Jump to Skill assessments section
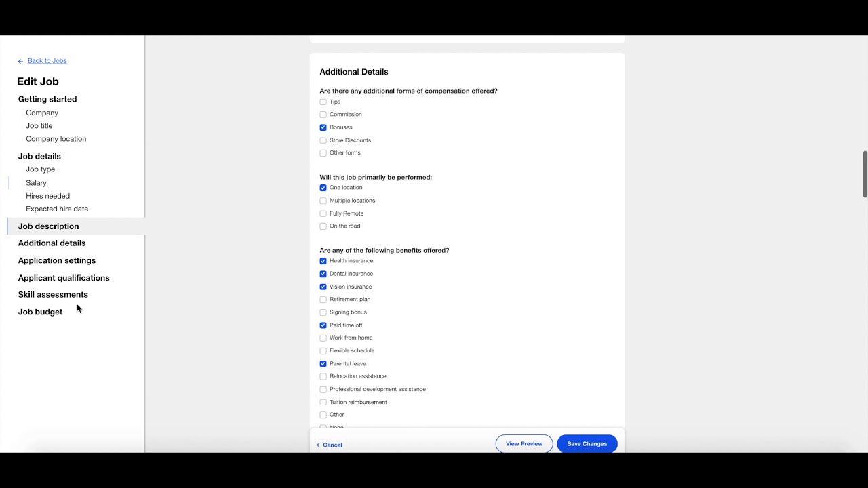Screen dimensions: 868x488 (53, 295)
